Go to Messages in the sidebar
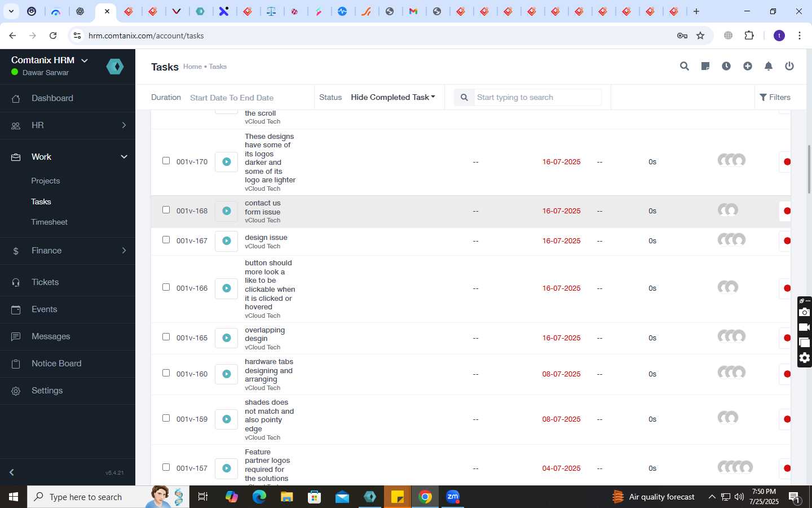 pyautogui.click(x=51, y=337)
